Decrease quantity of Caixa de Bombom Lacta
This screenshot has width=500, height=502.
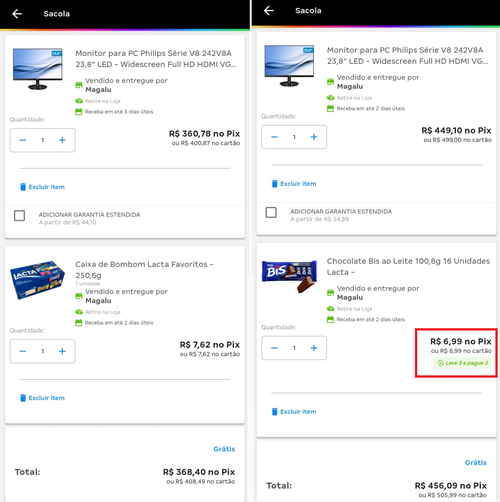point(23,351)
